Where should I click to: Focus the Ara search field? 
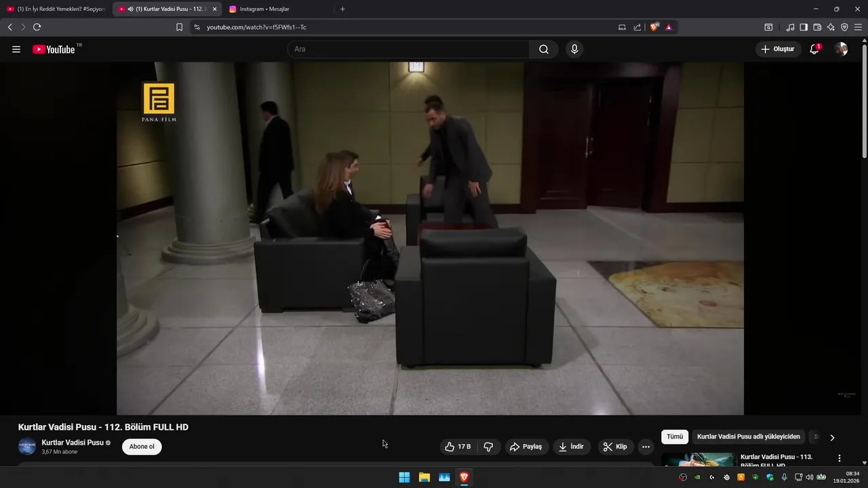coord(409,49)
